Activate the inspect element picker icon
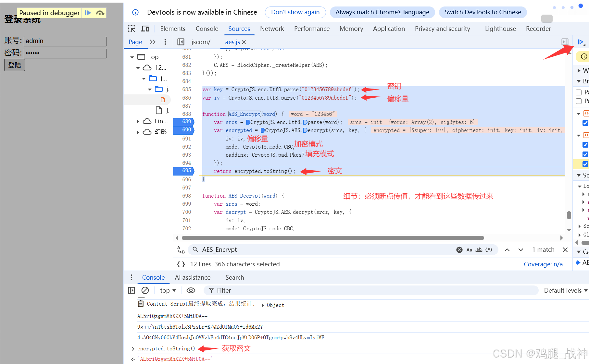 132,29
